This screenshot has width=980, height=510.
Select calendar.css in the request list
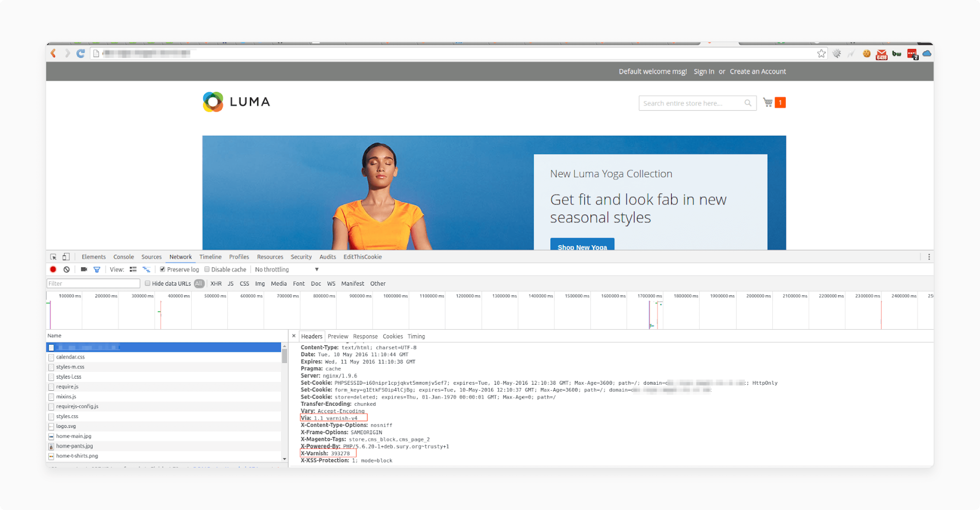164,357
